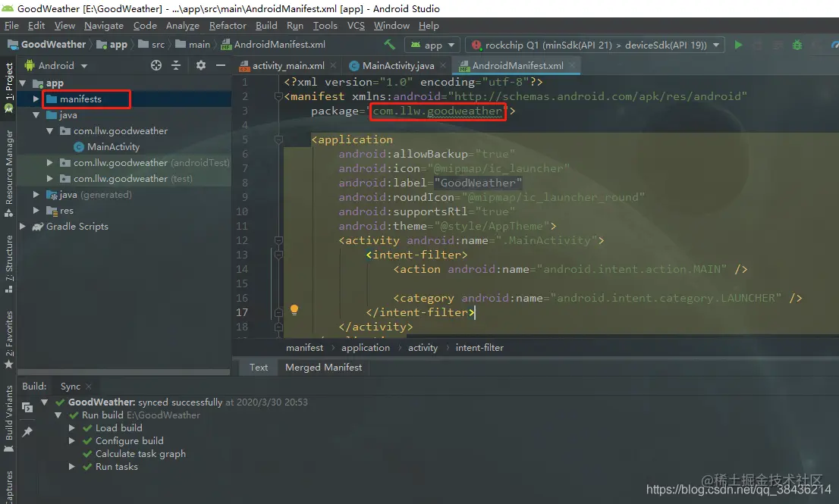This screenshot has height=504, width=839.
Task: Collapse the java folder
Action: (36, 115)
